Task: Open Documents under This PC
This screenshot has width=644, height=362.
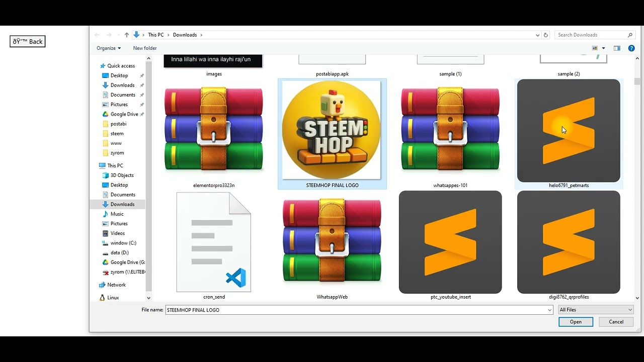Action: tap(123, 195)
